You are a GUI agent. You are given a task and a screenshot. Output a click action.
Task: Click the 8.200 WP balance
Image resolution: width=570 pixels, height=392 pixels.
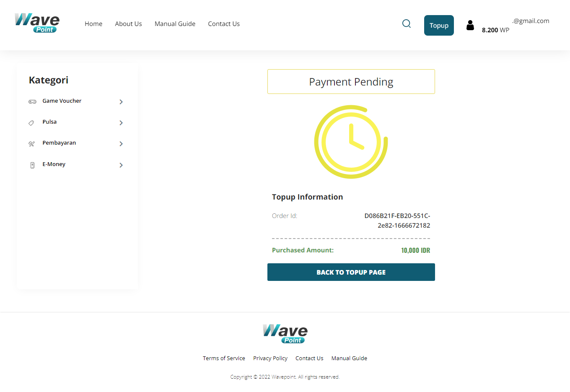click(x=495, y=30)
